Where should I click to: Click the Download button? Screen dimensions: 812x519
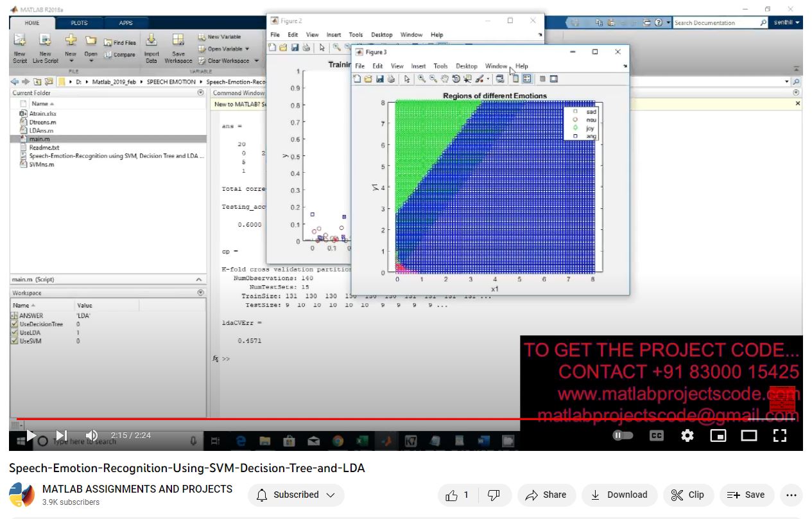(x=619, y=495)
